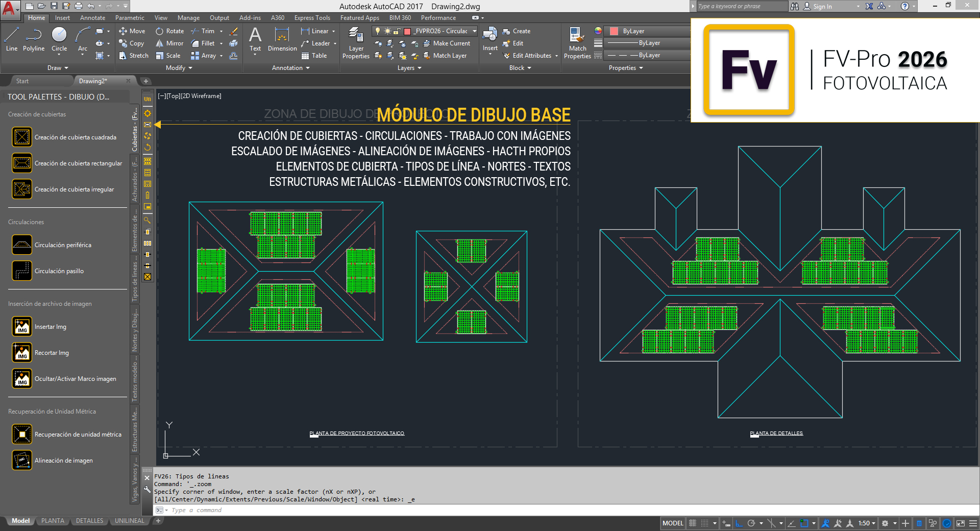Choose the Recortar Img palette tool

tap(22, 353)
